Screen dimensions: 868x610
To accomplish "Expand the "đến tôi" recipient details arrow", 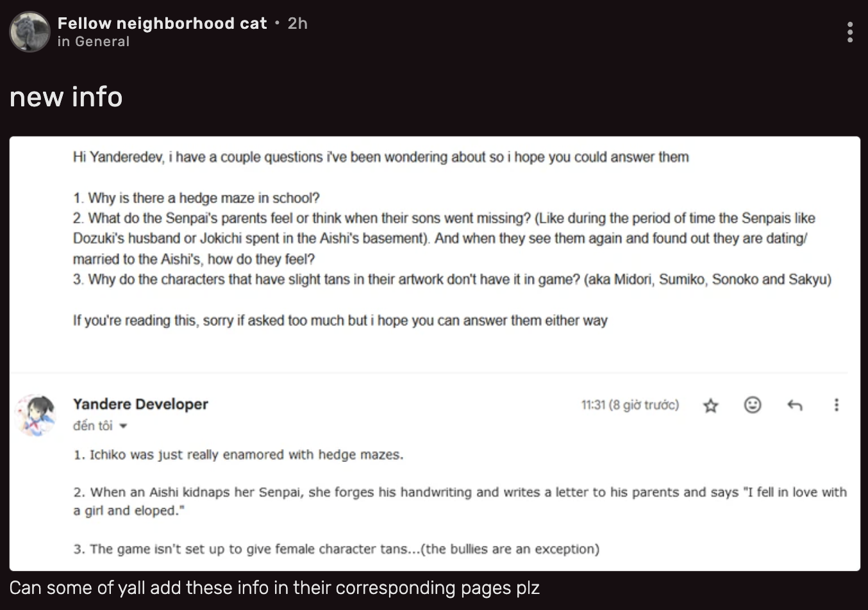I will (124, 426).
